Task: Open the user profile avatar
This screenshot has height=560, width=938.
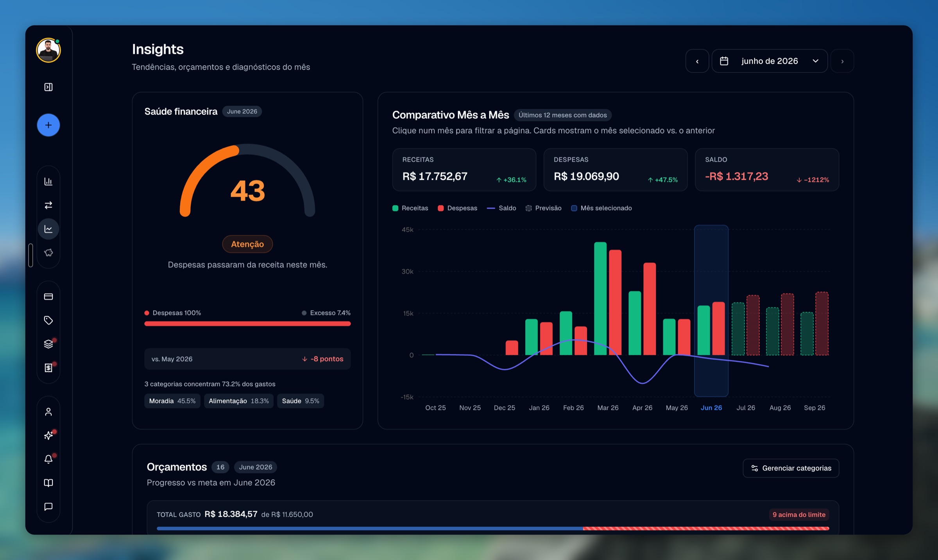Action: 48,50
